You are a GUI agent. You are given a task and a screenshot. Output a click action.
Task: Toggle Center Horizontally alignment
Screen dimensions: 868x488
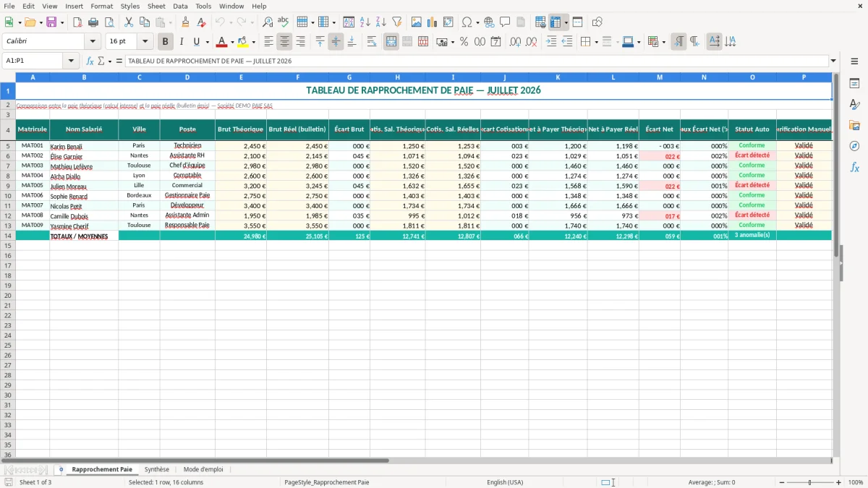(285, 42)
